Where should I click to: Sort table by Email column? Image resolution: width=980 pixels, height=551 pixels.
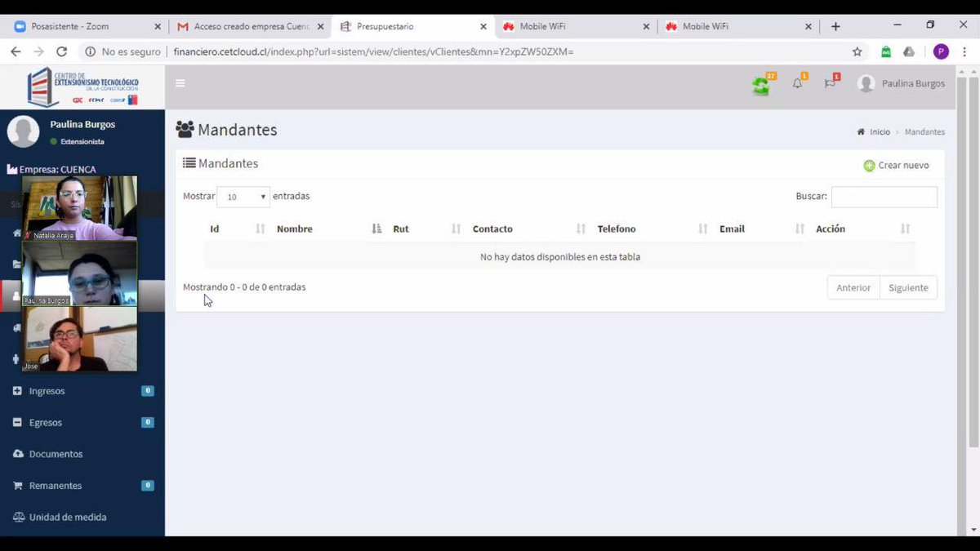[x=761, y=229]
